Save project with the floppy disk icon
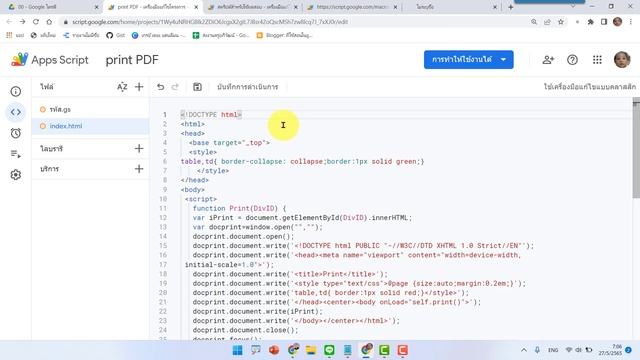Image resolution: width=640 pixels, height=360 pixels. tap(197, 87)
